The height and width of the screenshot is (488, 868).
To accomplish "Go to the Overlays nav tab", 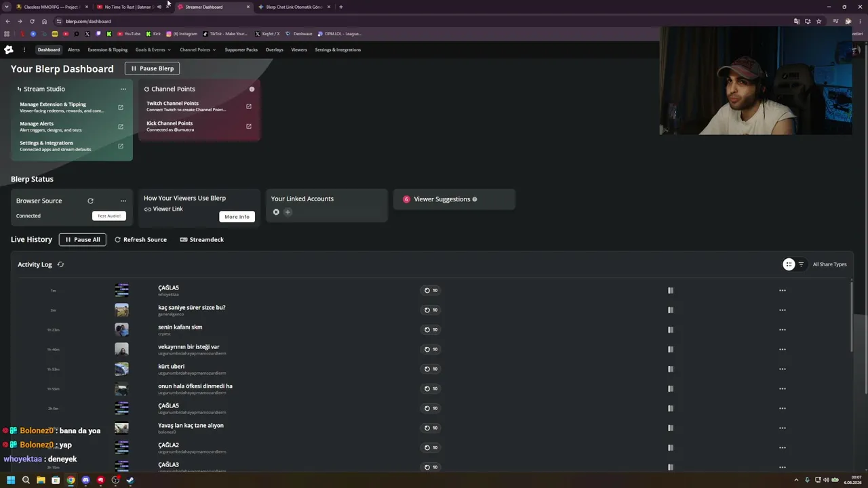I will [x=275, y=49].
